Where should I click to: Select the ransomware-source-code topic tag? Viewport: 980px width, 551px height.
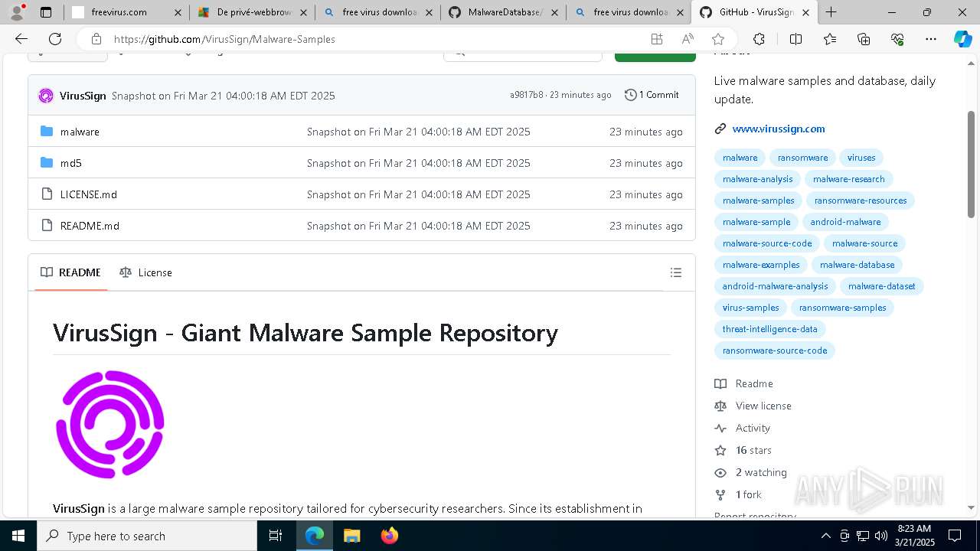click(x=774, y=350)
